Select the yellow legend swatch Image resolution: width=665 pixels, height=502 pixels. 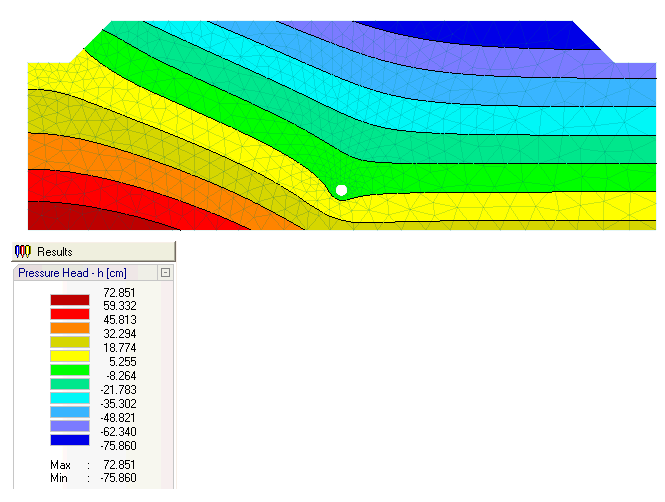coord(70,356)
